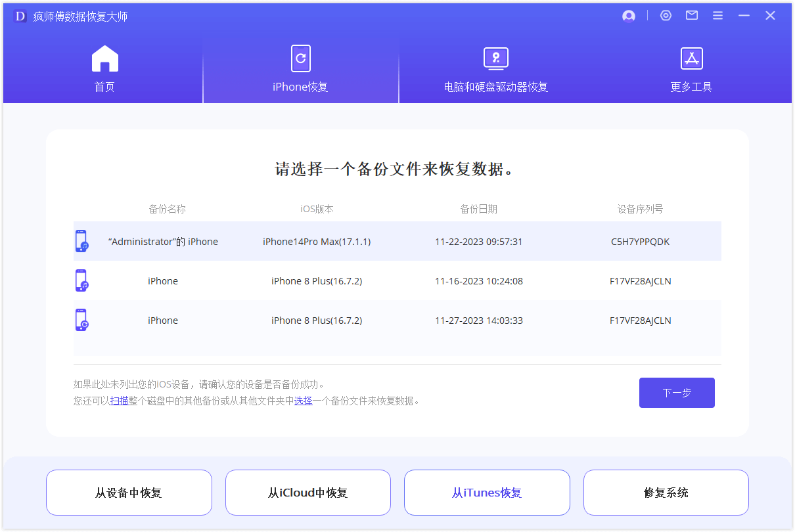795x532 pixels.
Task: Click the purple D app logo
Action: pyautogui.click(x=20, y=16)
